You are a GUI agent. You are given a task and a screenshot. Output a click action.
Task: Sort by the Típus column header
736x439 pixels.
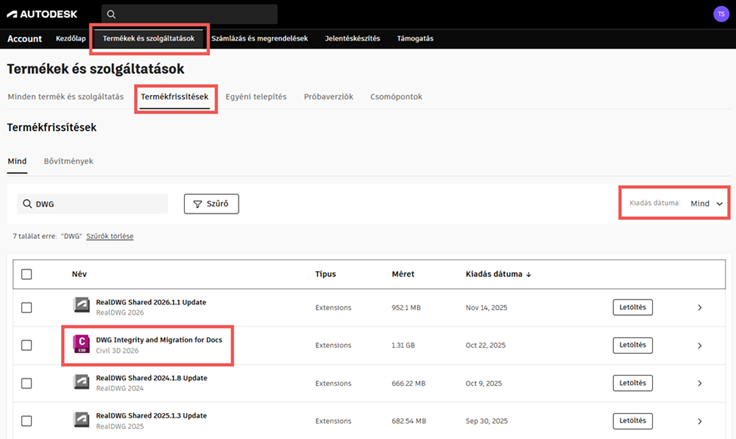[325, 274]
